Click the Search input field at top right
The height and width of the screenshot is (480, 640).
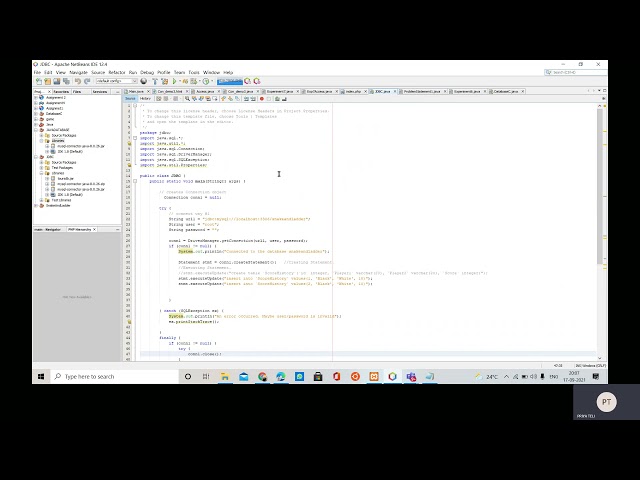click(576, 72)
